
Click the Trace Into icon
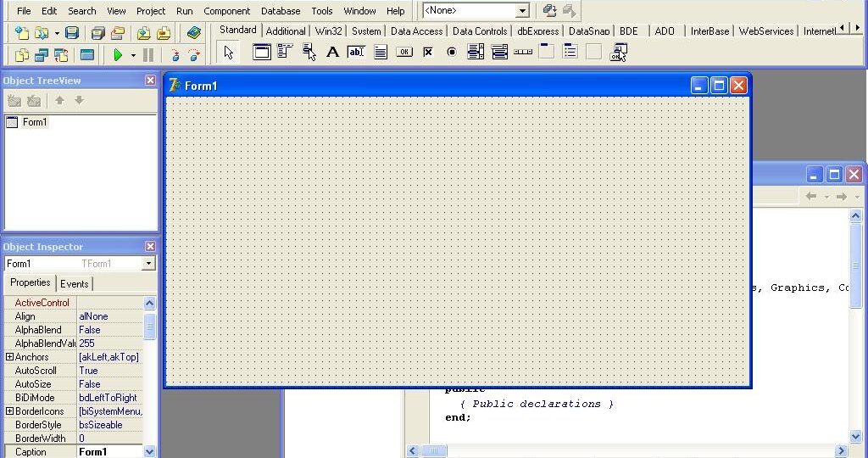coord(175,55)
